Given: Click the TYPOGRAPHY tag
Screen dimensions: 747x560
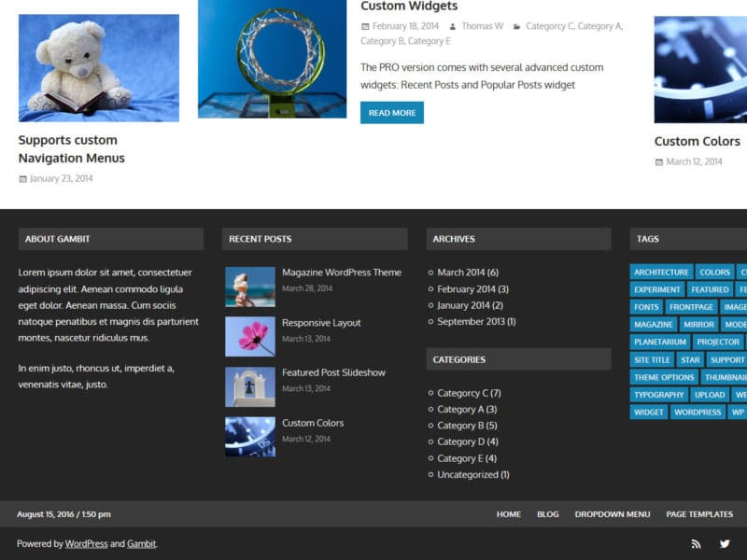Looking at the screenshot, I should (659, 394).
